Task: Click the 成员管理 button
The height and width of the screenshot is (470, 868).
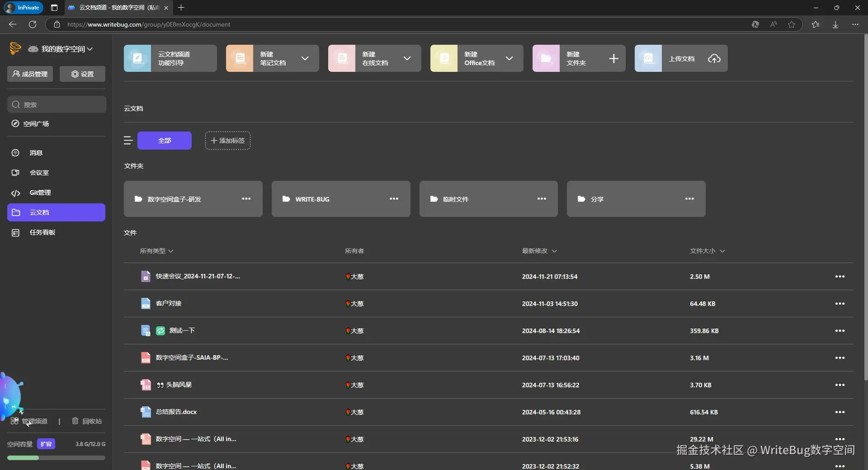Action: [30, 74]
